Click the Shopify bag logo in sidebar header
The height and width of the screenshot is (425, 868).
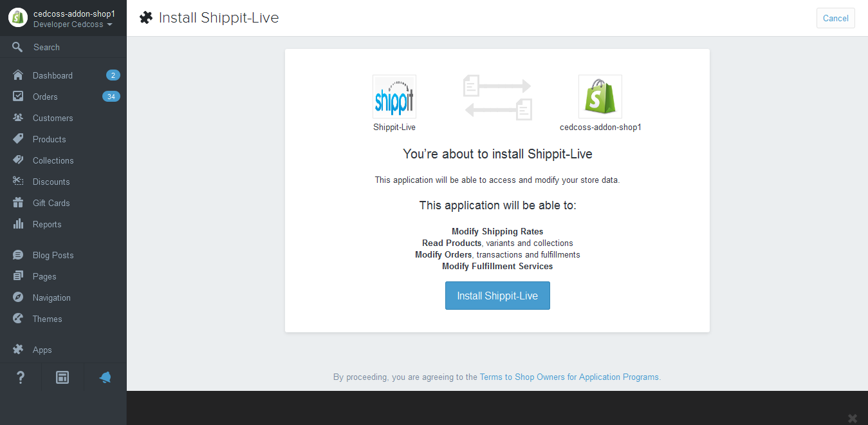[17, 18]
